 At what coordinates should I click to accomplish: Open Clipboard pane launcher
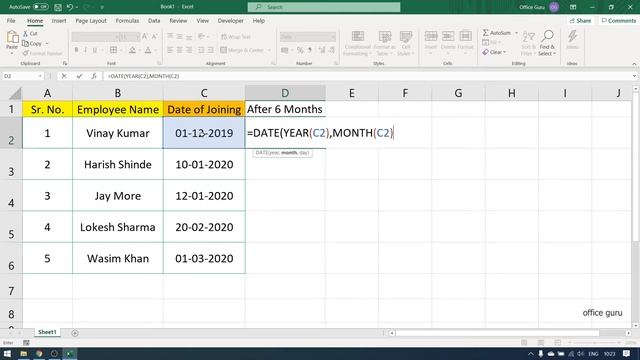[64, 64]
